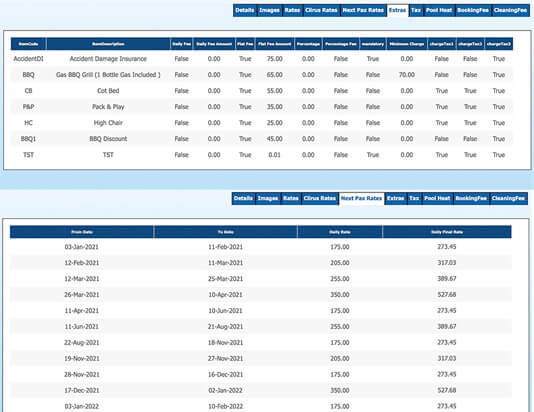Select the Gas BBQ Grill description cell
The height and width of the screenshot is (412, 534).
108,75
